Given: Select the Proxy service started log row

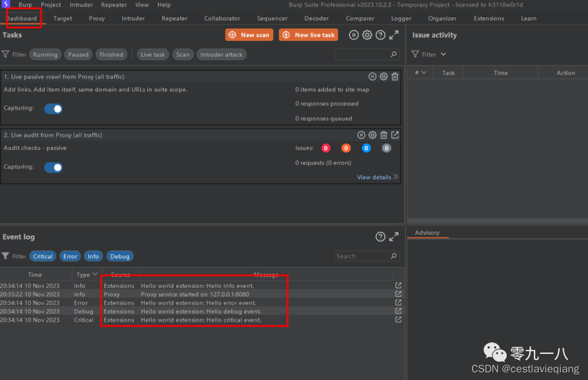Looking at the screenshot, I should pos(202,294).
